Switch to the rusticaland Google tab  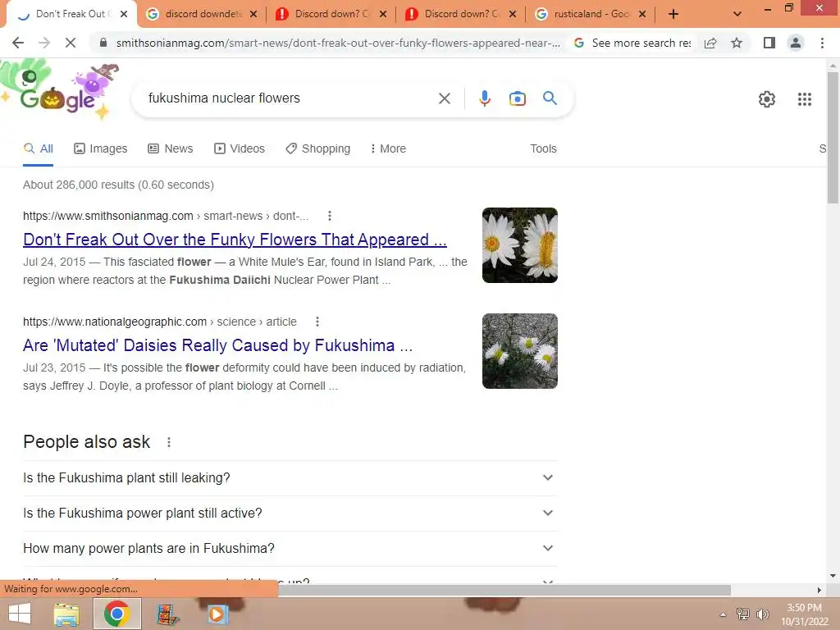pyautogui.click(x=591, y=14)
